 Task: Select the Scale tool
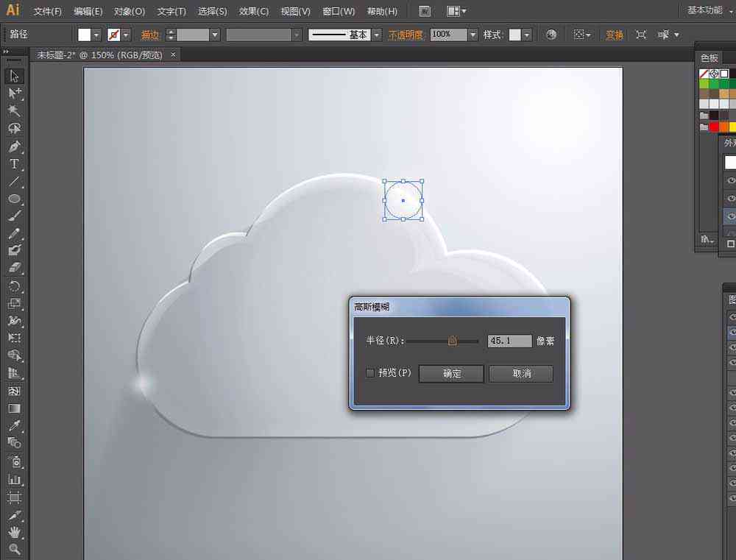[14, 303]
